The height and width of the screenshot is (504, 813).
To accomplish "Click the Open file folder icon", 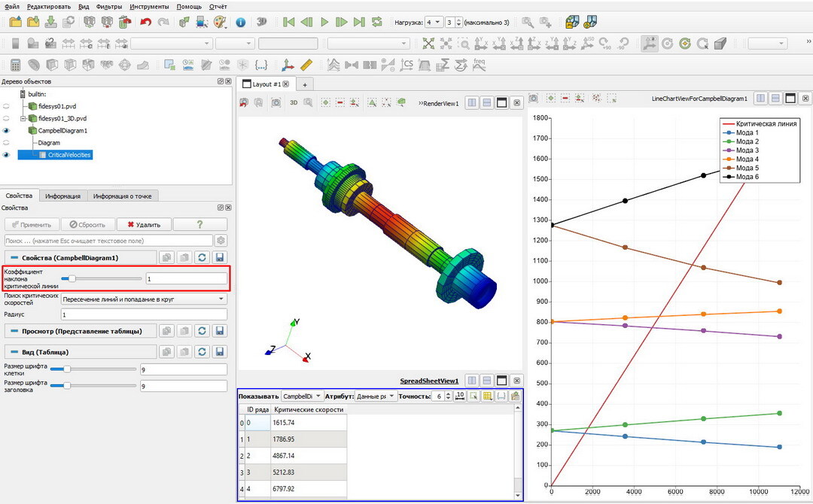I will coord(16,22).
